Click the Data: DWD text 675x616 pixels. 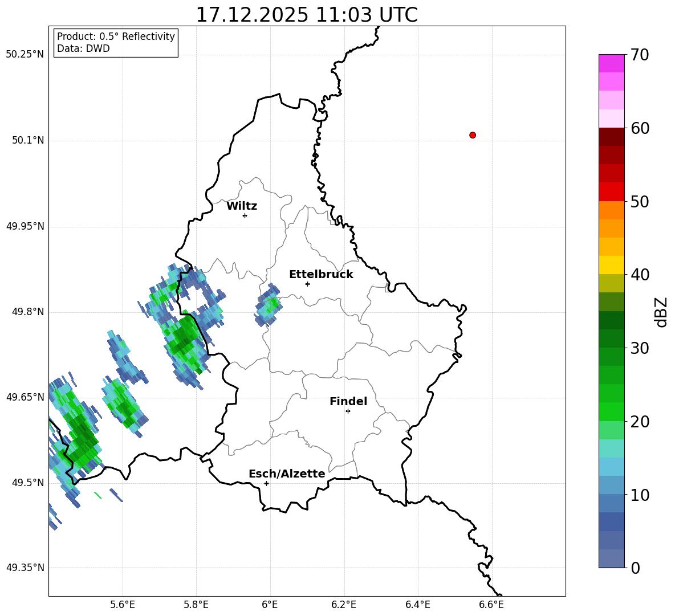(x=83, y=48)
